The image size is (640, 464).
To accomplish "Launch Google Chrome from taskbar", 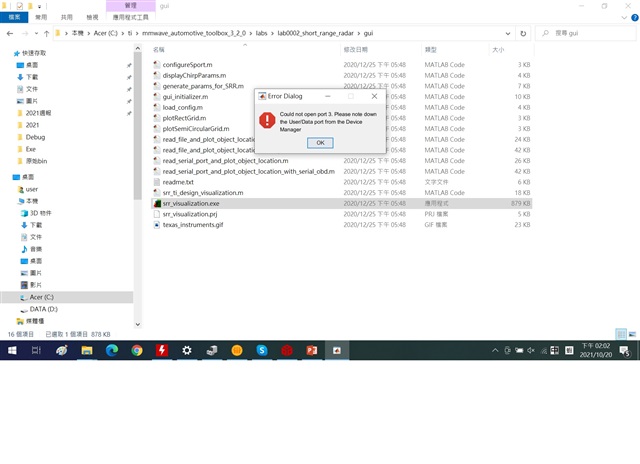I will point(137,350).
